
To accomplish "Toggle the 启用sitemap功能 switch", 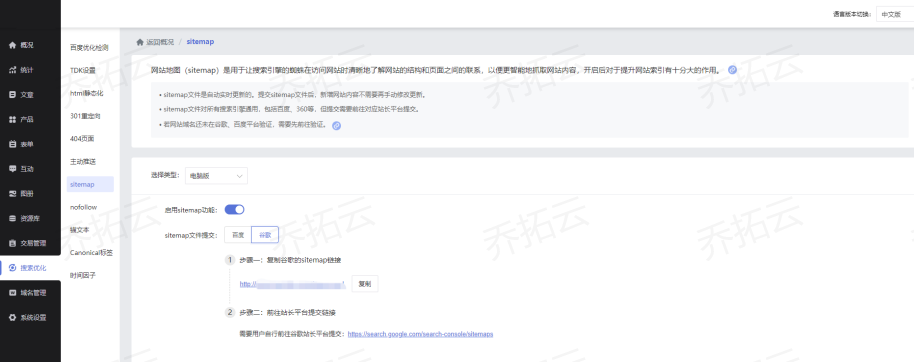I will [x=234, y=209].
